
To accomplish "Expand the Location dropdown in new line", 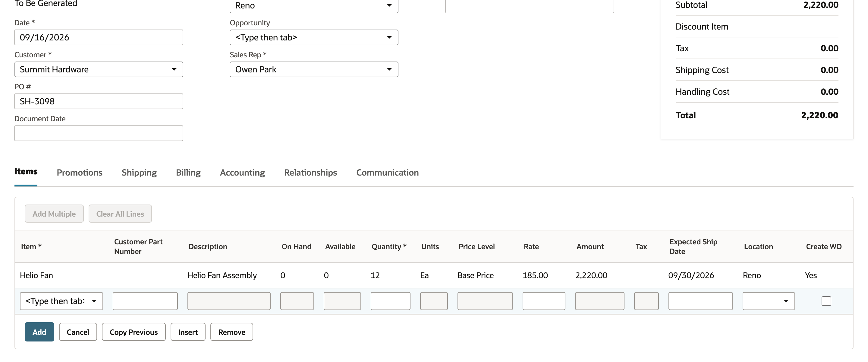I will [768, 300].
